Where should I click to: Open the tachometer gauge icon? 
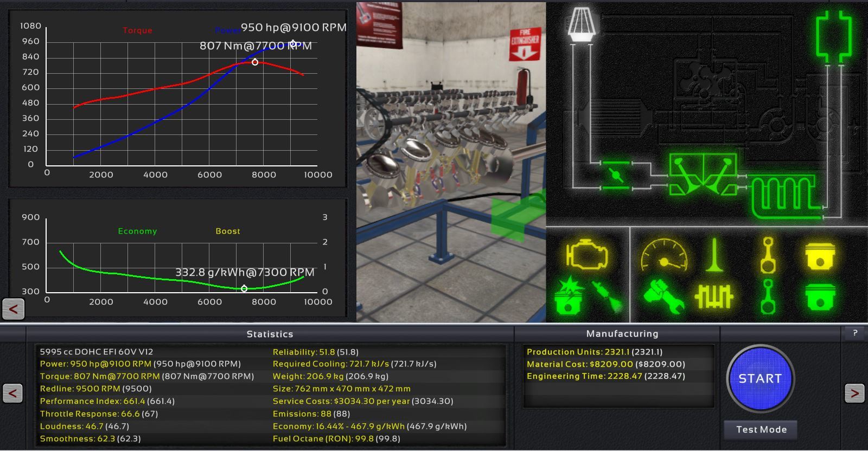(664, 254)
